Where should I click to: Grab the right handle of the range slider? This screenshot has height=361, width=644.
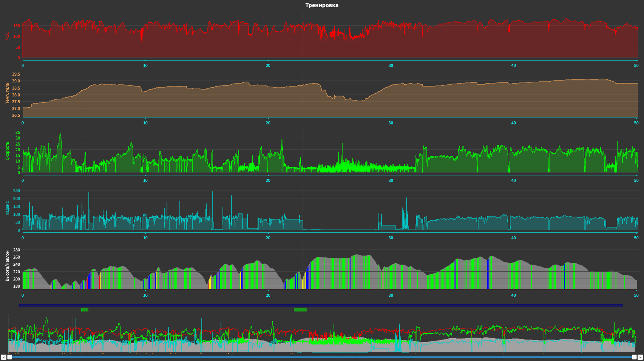point(634,357)
